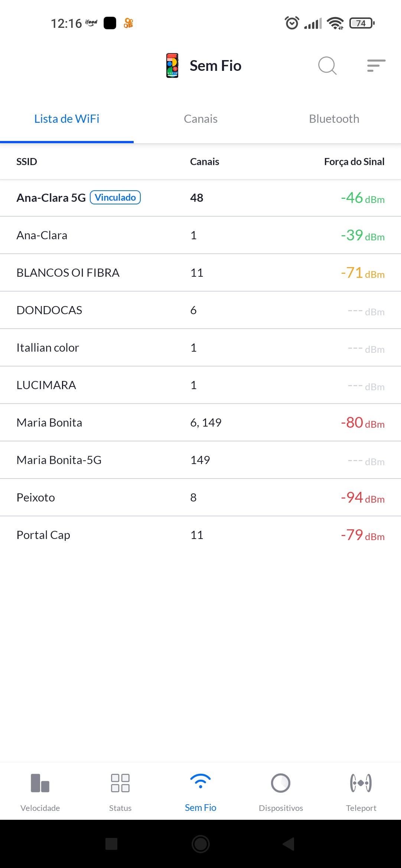Select the Lista de WiFi tab
The width and height of the screenshot is (401, 868).
pos(67,119)
